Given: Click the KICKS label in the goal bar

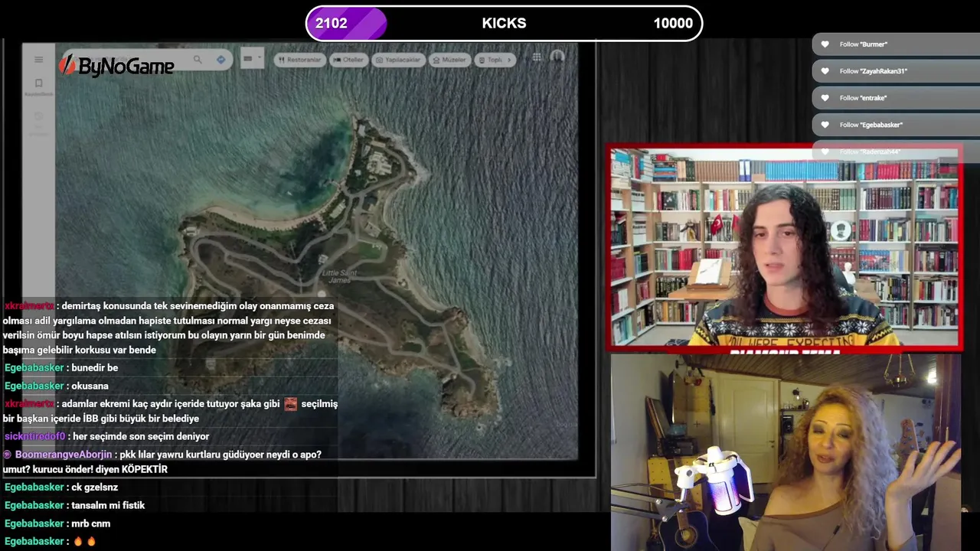Looking at the screenshot, I should point(504,23).
